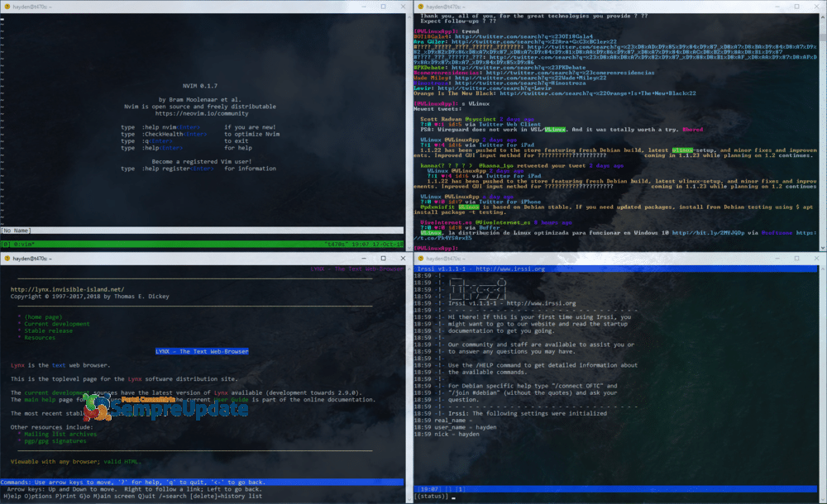Click the app icon in the Irssi window title bar
827x504 pixels.
coord(420,259)
